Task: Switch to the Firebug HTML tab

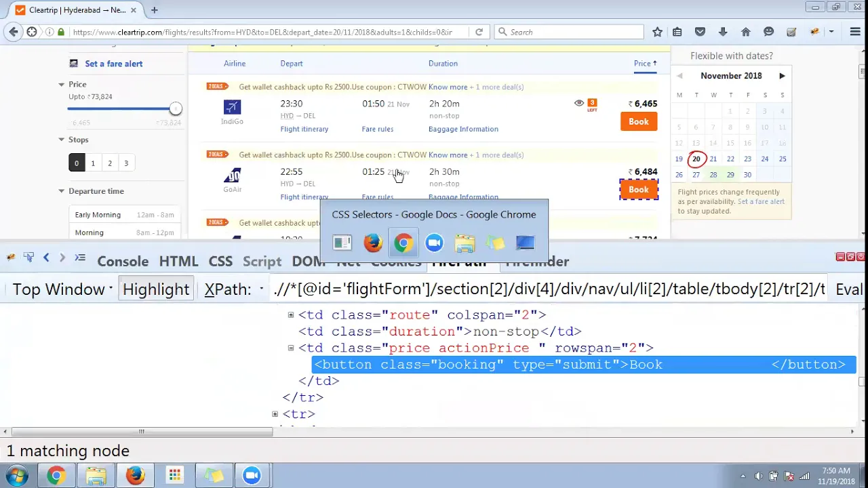Action: point(178,262)
